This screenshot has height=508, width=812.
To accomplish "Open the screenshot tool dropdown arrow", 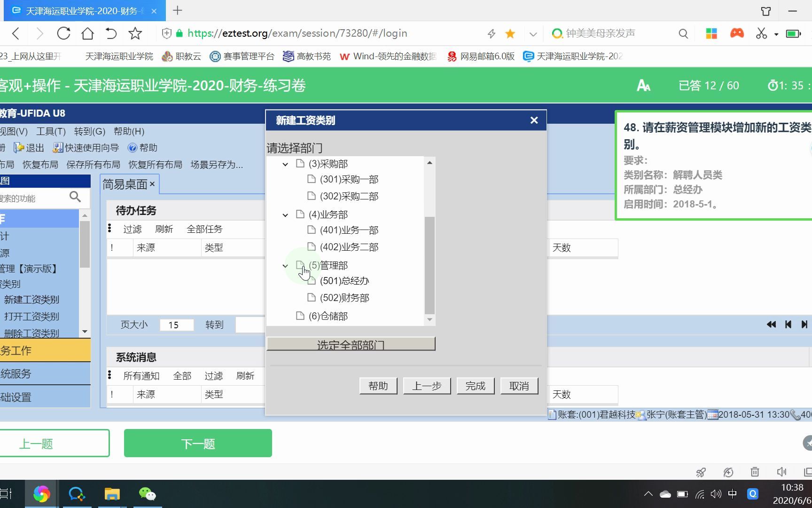I will [x=776, y=34].
